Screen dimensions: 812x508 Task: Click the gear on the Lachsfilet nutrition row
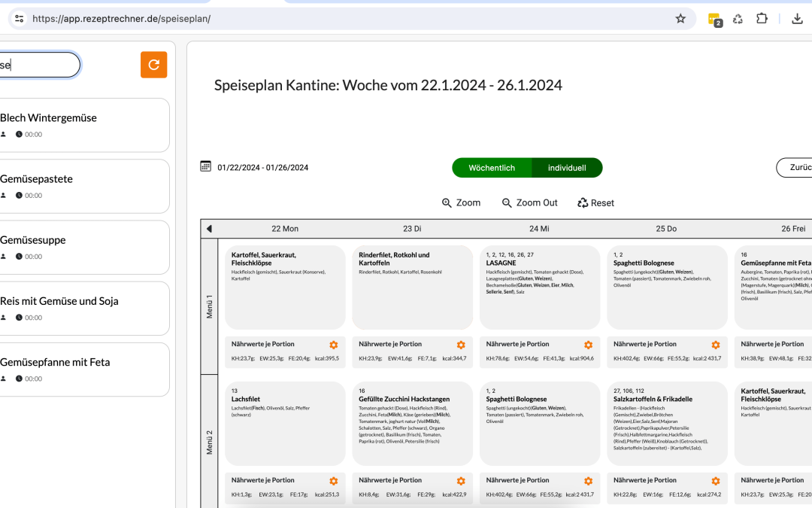[x=333, y=480]
